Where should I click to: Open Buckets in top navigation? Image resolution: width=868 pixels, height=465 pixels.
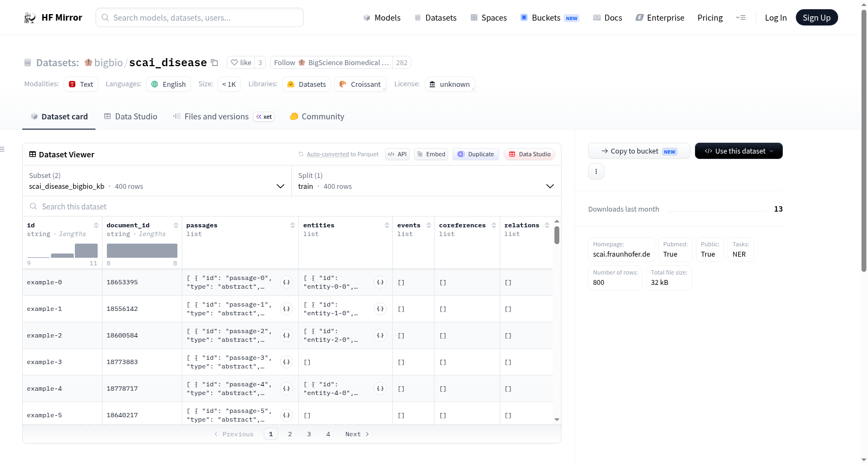point(550,18)
